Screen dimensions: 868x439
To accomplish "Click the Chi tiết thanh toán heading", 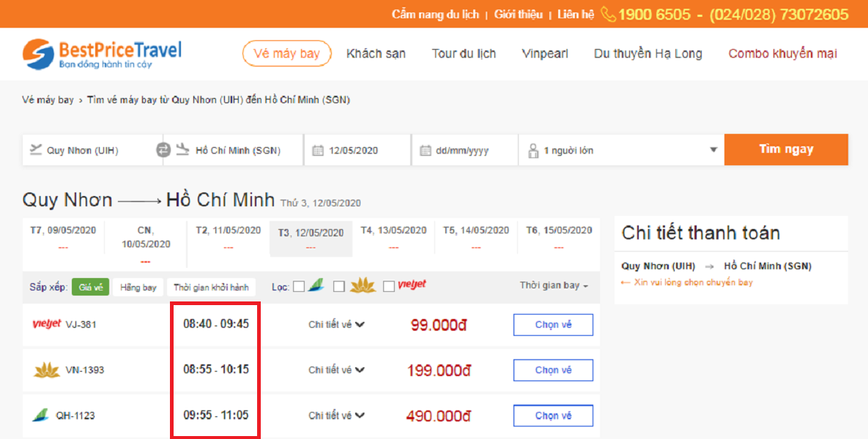I will 701,233.
